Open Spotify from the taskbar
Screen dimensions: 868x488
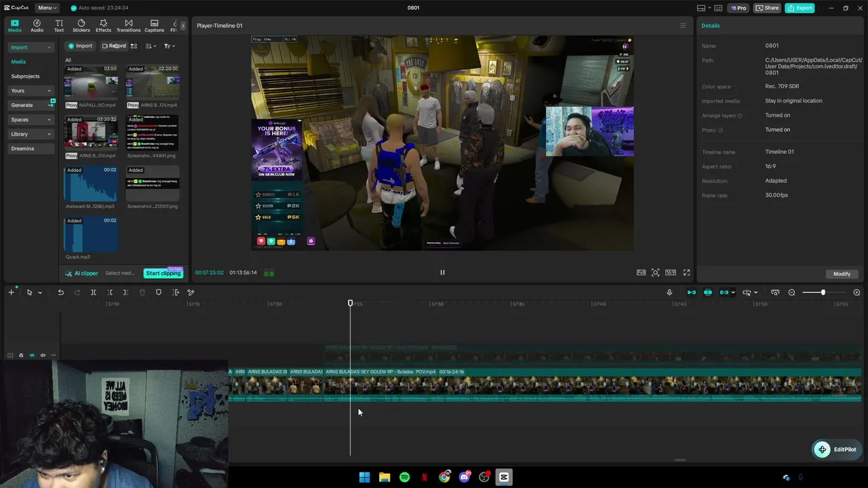[404, 477]
